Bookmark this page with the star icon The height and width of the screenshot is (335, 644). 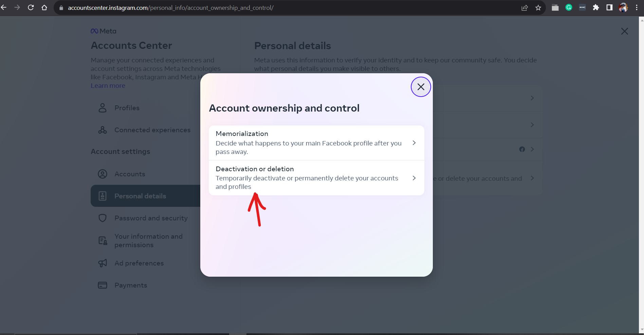click(x=538, y=7)
